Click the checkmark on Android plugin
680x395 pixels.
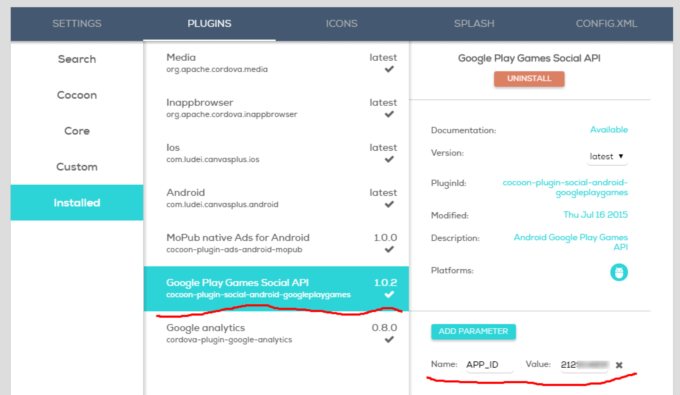pos(389,204)
